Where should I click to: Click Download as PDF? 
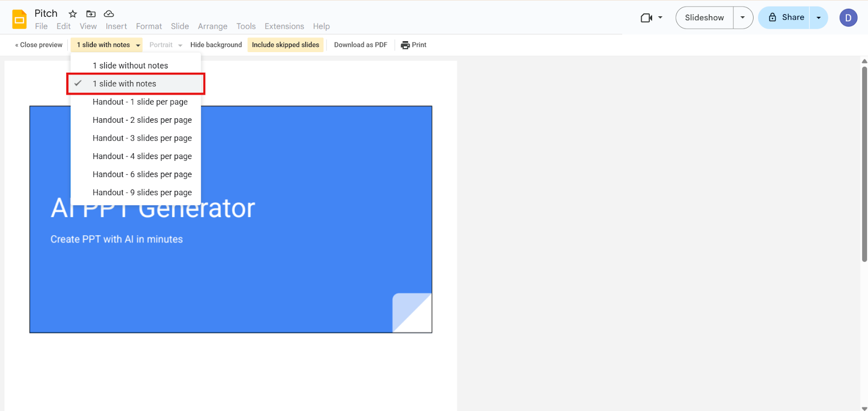pyautogui.click(x=361, y=45)
